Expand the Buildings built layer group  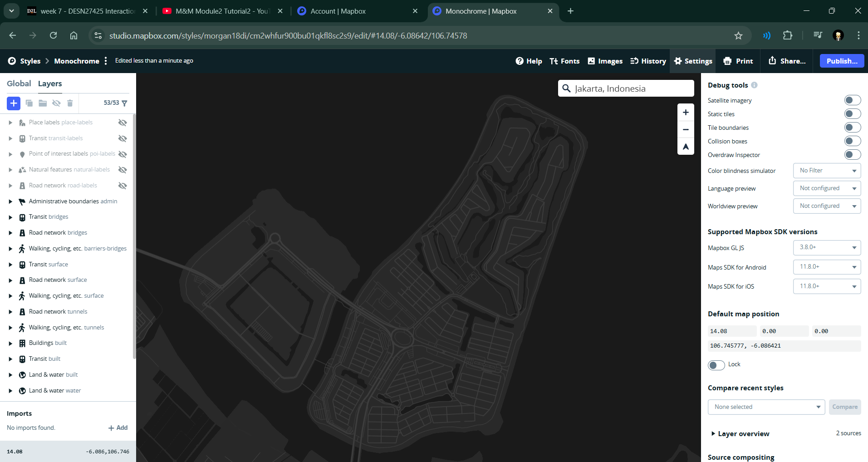point(10,344)
